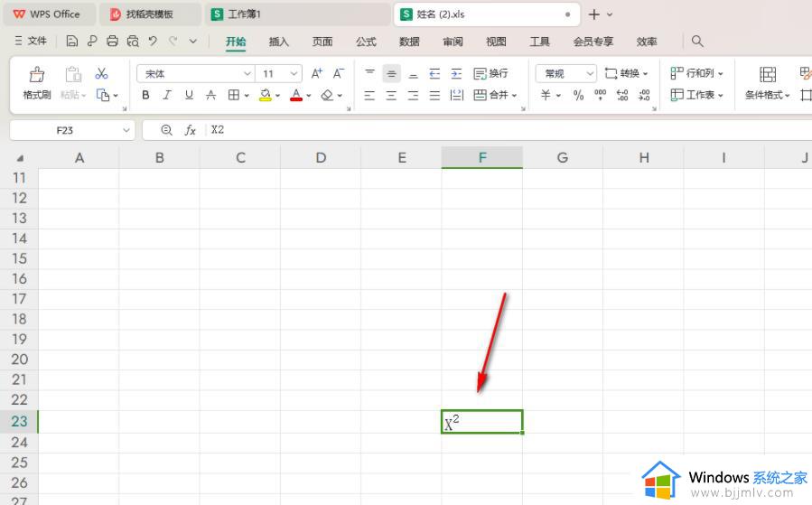The height and width of the screenshot is (505, 812).
Task: Click the Cut scissors icon
Action: [x=101, y=73]
